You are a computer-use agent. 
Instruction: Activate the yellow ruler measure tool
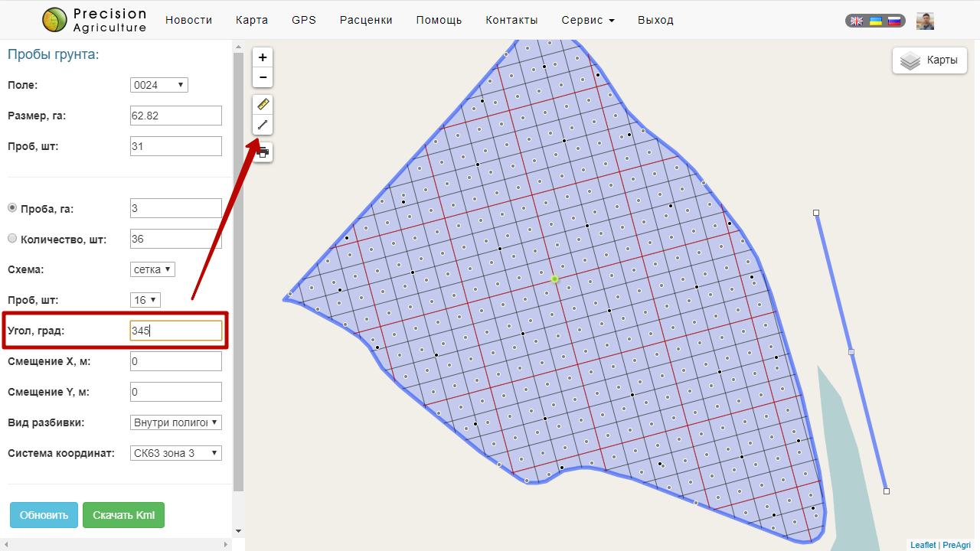coord(263,104)
